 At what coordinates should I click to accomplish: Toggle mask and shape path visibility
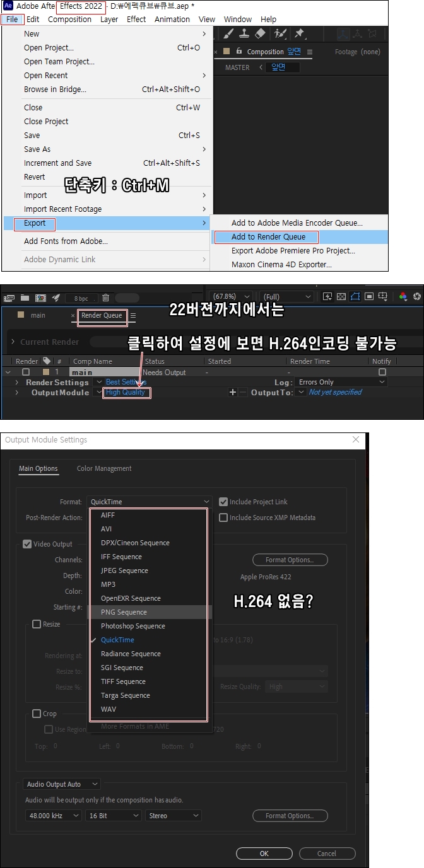tap(355, 296)
